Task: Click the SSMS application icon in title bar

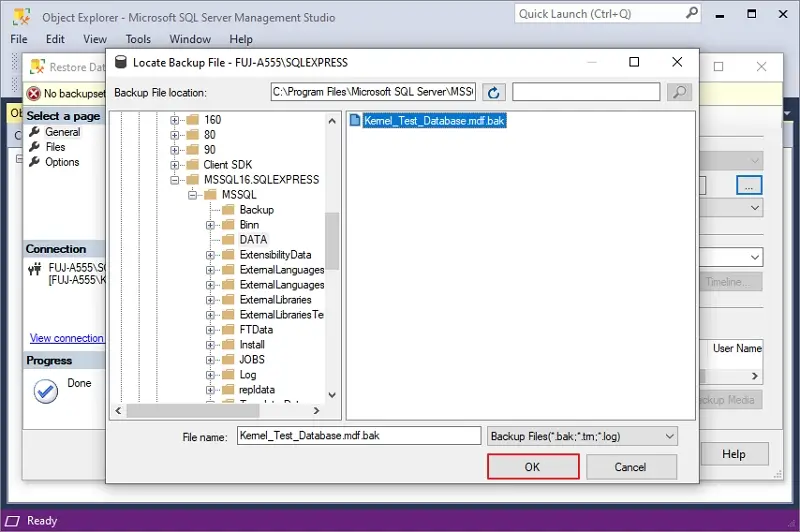Action: [21, 17]
